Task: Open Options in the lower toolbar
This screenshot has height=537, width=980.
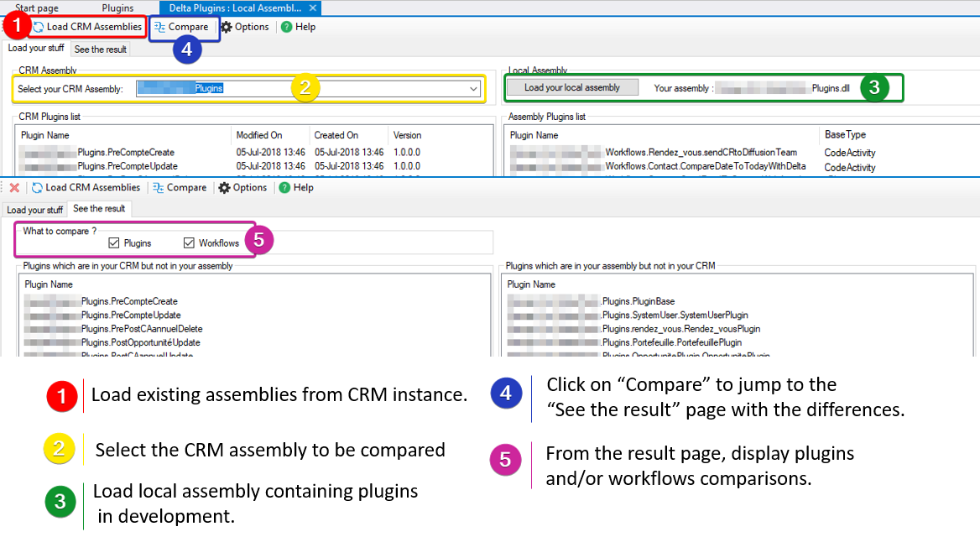Action: [x=242, y=188]
